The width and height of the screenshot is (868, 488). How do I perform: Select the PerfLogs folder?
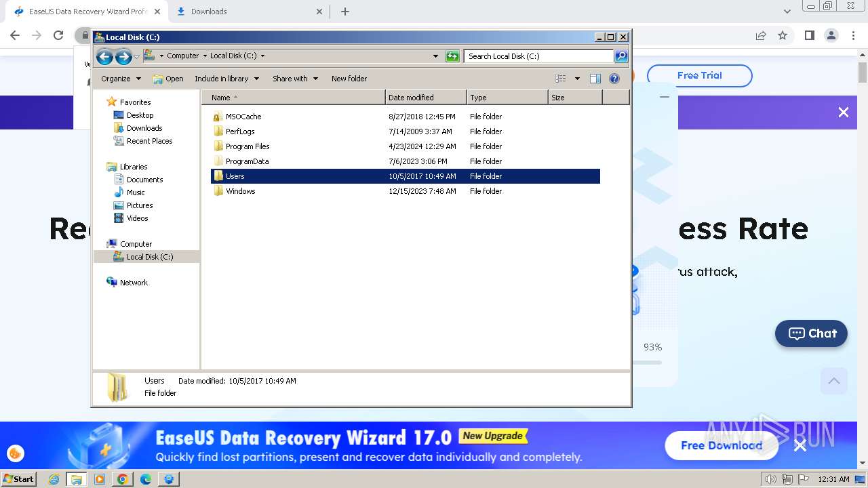pyautogui.click(x=240, y=131)
